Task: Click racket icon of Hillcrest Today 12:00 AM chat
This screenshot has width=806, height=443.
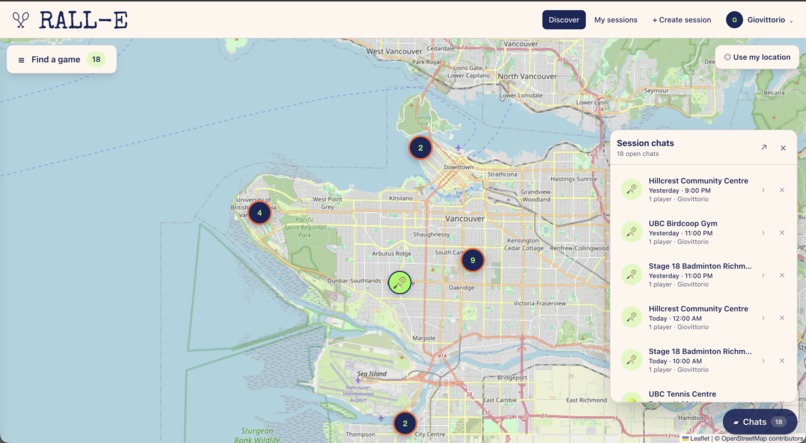Action: 632,318
